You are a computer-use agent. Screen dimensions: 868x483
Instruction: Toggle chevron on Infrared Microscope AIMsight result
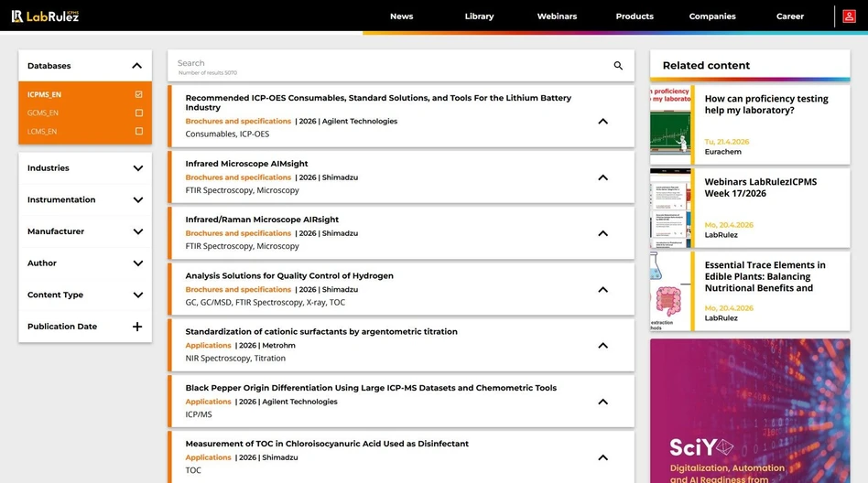pyautogui.click(x=602, y=177)
